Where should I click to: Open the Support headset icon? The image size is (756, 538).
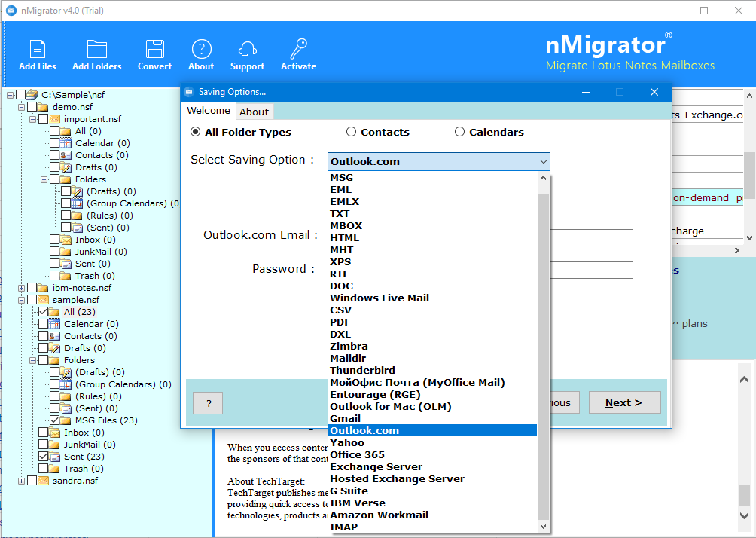pyautogui.click(x=247, y=49)
